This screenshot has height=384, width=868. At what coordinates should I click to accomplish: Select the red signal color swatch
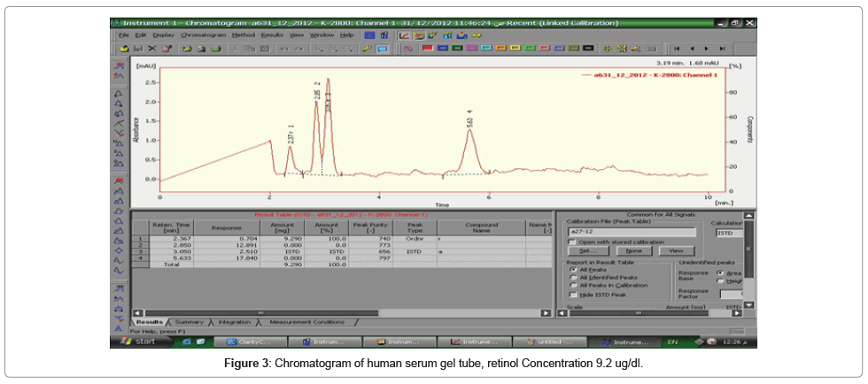[428, 48]
